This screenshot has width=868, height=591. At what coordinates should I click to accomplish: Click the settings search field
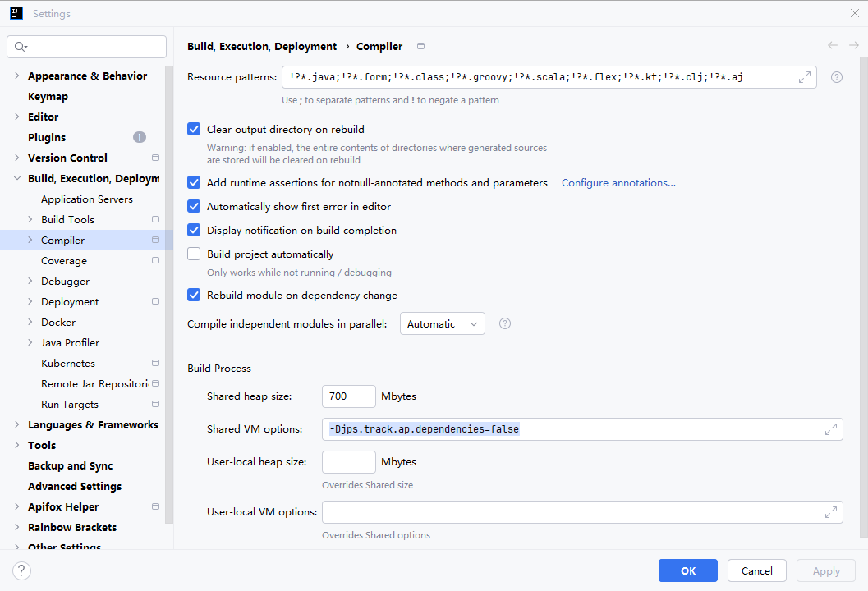point(86,47)
